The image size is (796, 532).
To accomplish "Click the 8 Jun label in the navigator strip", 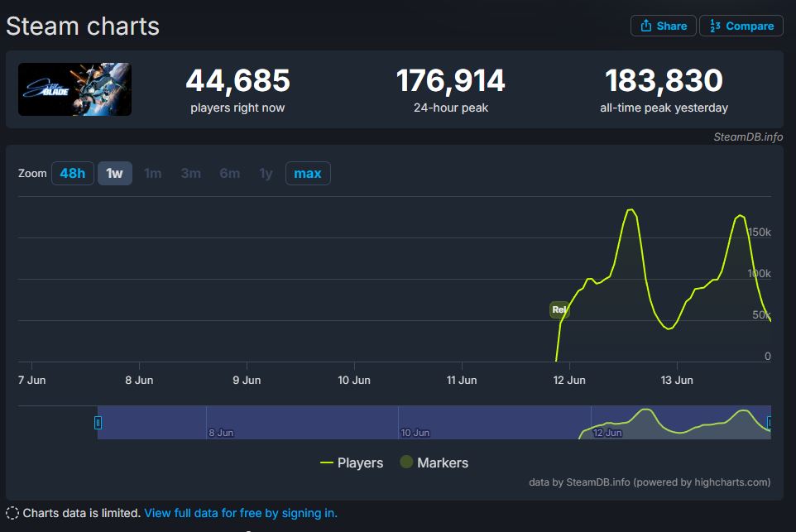I will click(x=221, y=433).
